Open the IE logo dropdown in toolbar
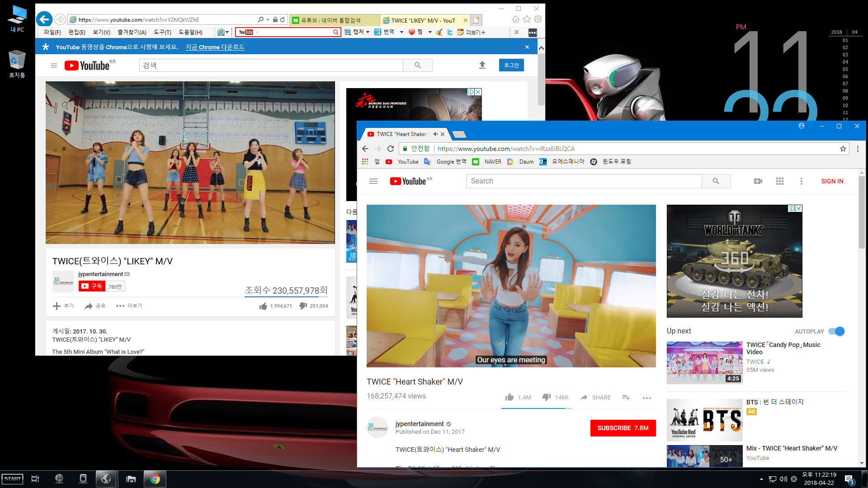Screen dimensions: 868x488 click(223, 32)
